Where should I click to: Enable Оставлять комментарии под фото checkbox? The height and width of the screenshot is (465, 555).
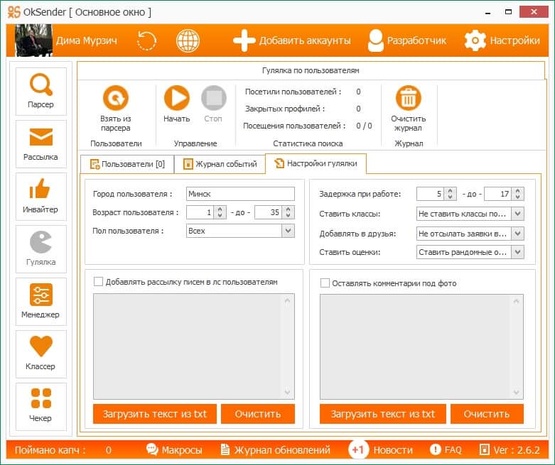[325, 283]
